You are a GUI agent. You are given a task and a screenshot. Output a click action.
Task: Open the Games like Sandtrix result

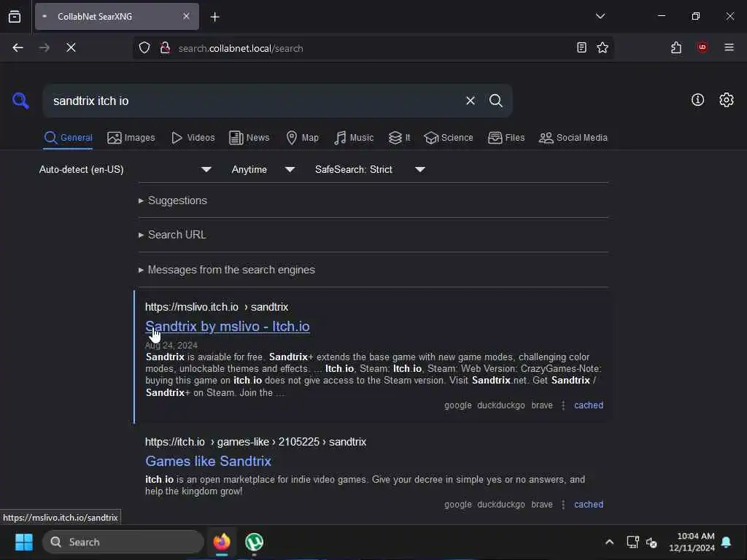[208, 461]
